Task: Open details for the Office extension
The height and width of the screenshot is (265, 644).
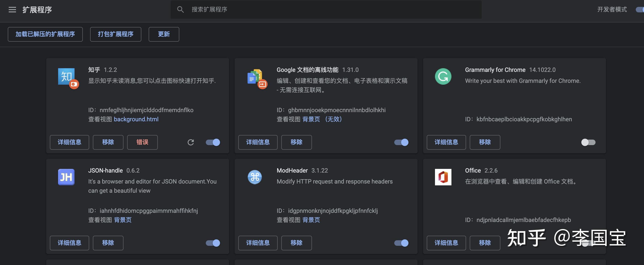Action: pyautogui.click(x=446, y=243)
